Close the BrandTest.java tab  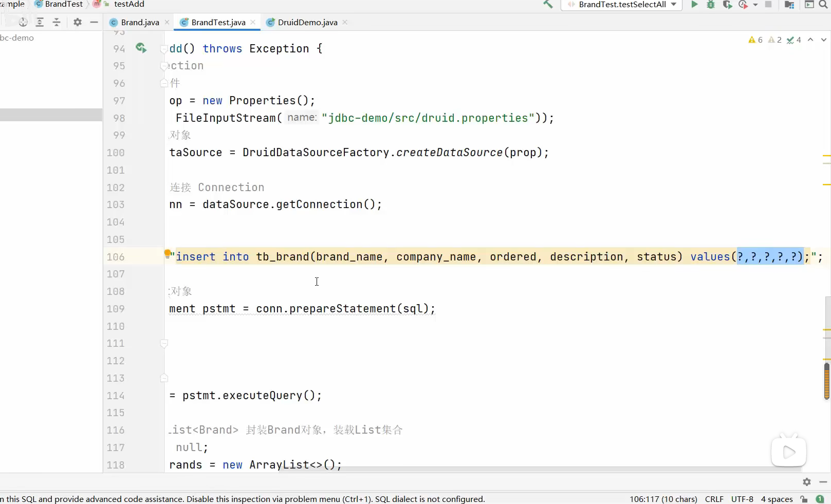tap(253, 22)
